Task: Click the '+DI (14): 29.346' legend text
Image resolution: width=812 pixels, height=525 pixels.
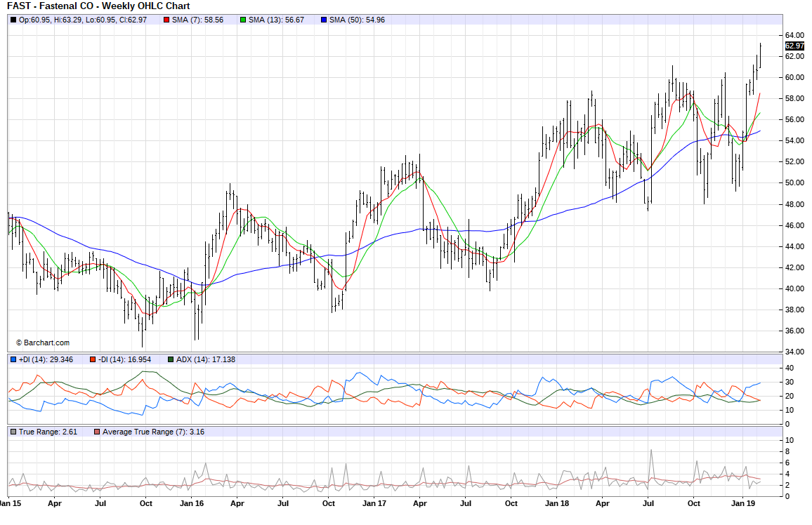Action: pyautogui.click(x=46, y=359)
